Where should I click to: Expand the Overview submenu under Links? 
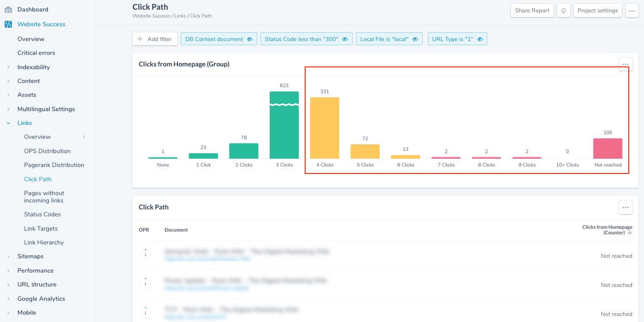(84, 137)
